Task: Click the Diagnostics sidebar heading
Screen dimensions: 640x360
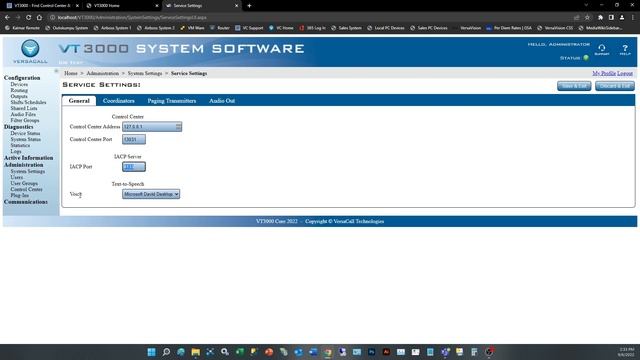Action: coord(18,127)
